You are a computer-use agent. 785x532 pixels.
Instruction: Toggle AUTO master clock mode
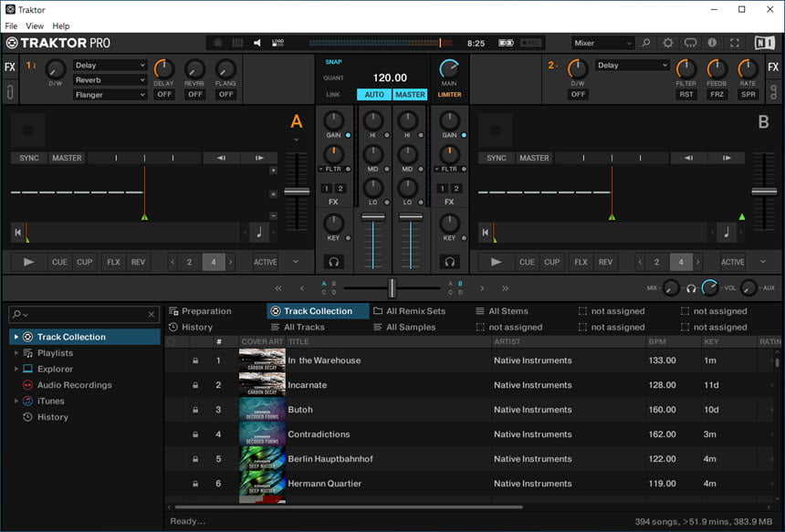click(374, 95)
